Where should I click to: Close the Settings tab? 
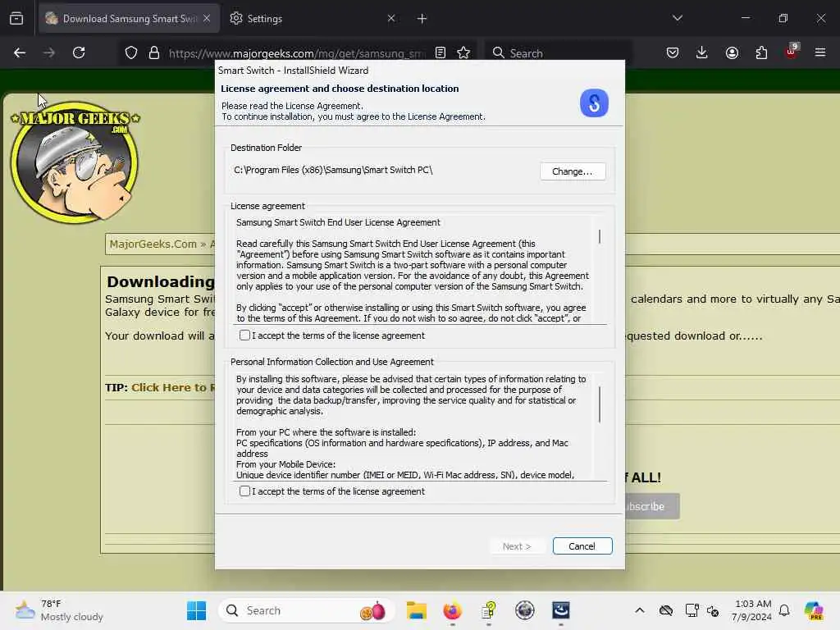391,19
